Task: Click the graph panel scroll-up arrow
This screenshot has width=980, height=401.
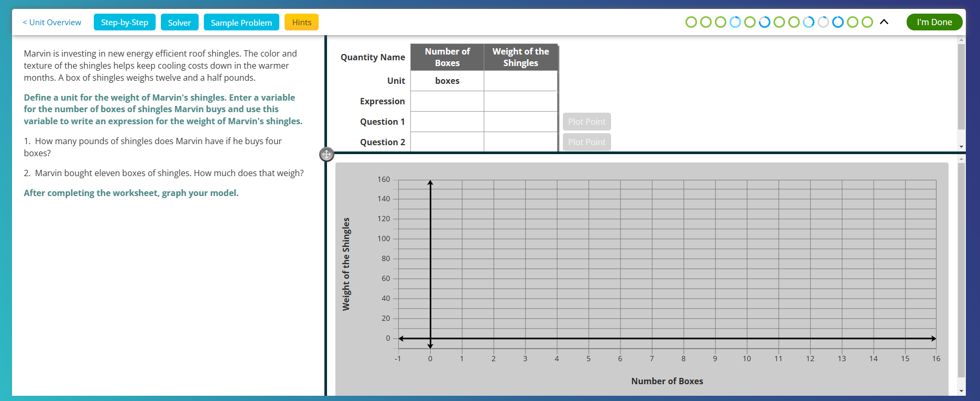Action: (961, 158)
